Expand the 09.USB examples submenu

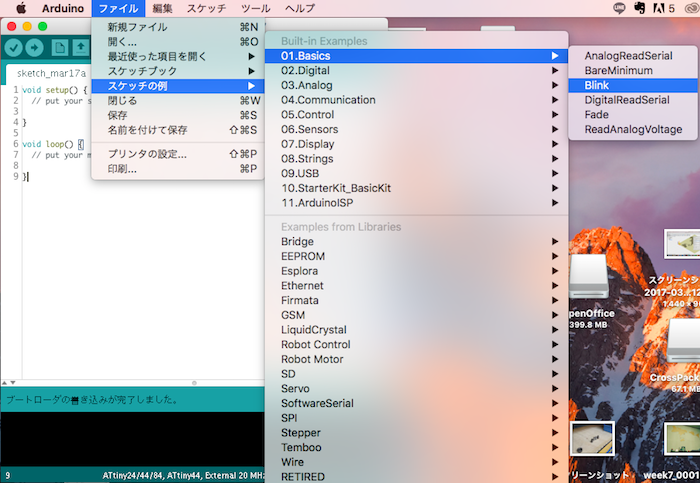pos(417,174)
